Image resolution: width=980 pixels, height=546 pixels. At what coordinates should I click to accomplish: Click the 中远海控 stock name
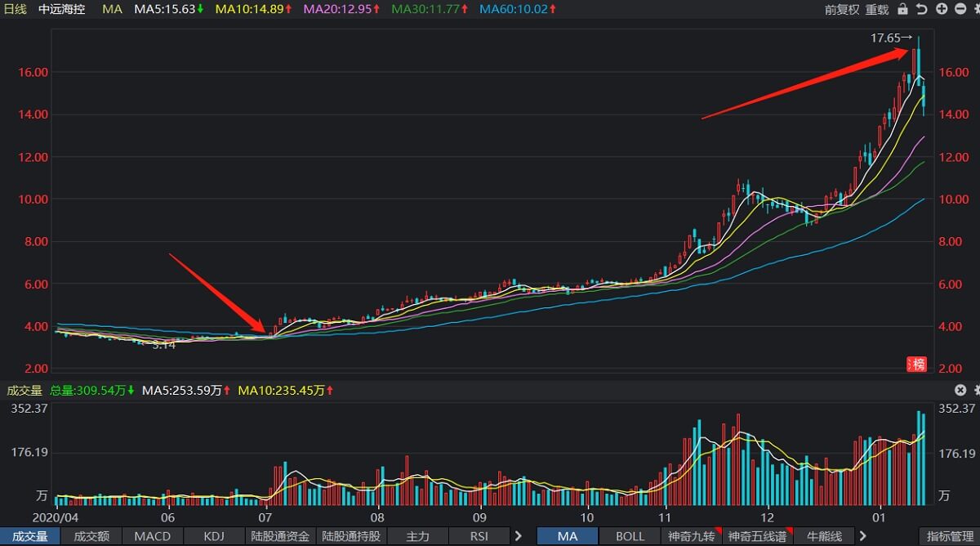[62, 10]
